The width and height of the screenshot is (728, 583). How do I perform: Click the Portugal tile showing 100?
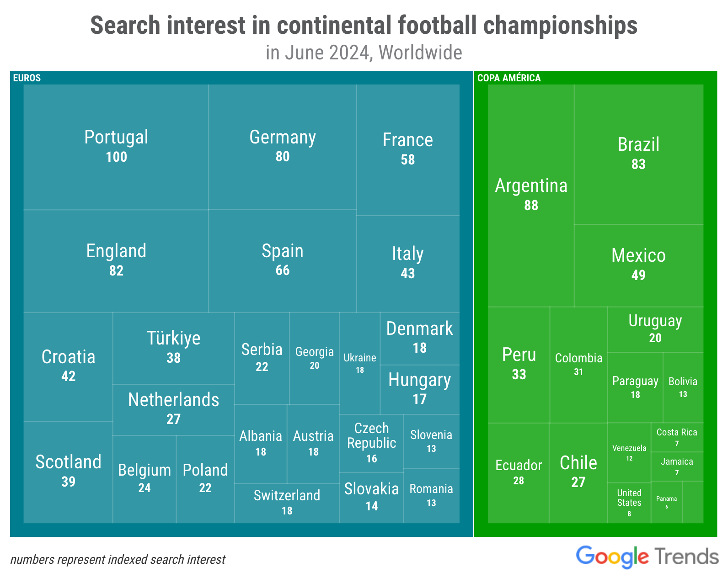coord(116,147)
